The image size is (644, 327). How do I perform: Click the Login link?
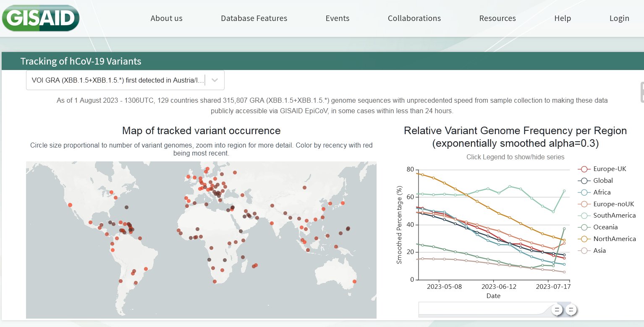click(x=619, y=18)
